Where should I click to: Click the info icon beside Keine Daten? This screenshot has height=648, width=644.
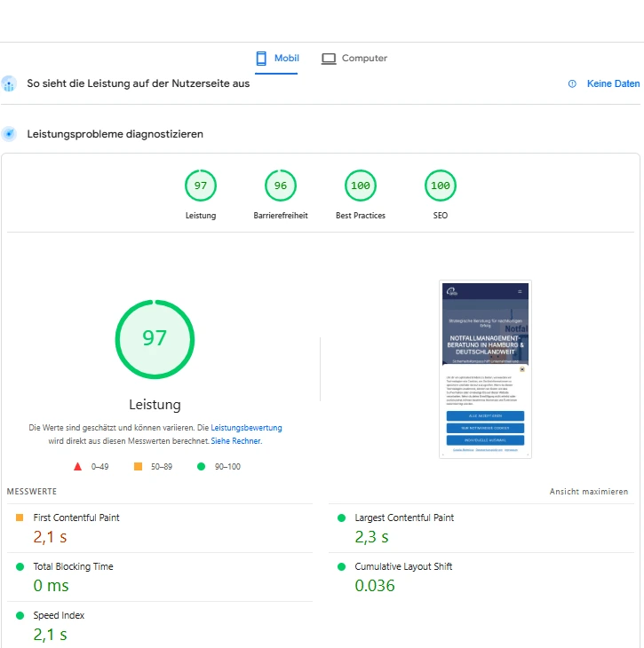[x=572, y=84]
